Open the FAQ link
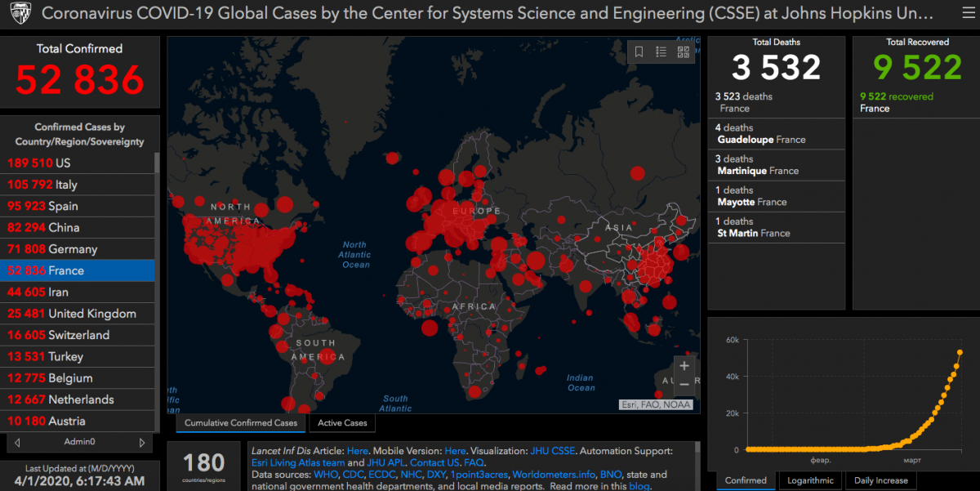This screenshot has width=980, height=491. click(x=474, y=462)
